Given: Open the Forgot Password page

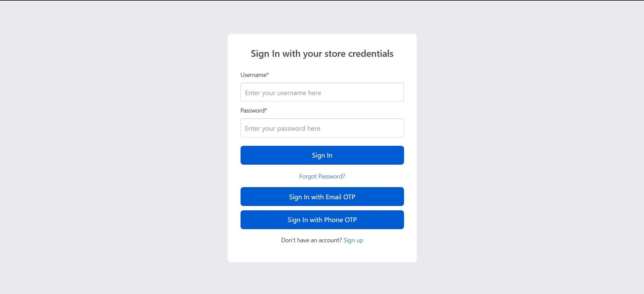Looking at the screenshot, I should click(x=322, y=176).
